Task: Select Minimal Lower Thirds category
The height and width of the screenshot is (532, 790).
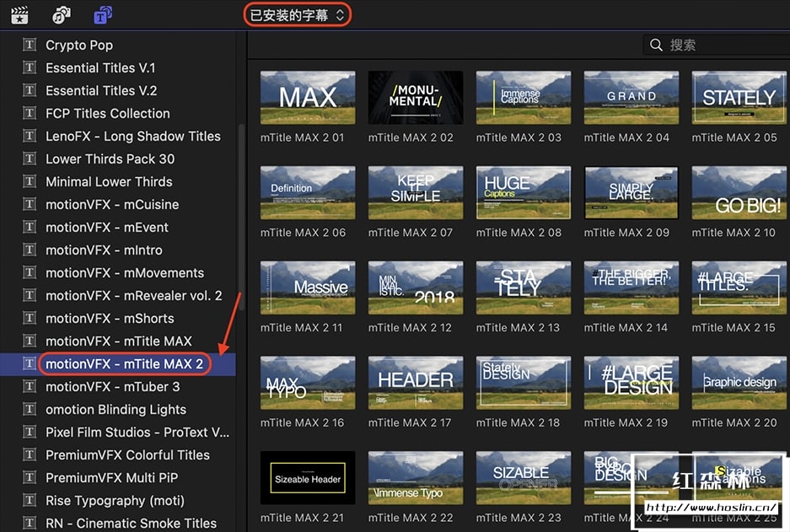Action: click(109, 181)
